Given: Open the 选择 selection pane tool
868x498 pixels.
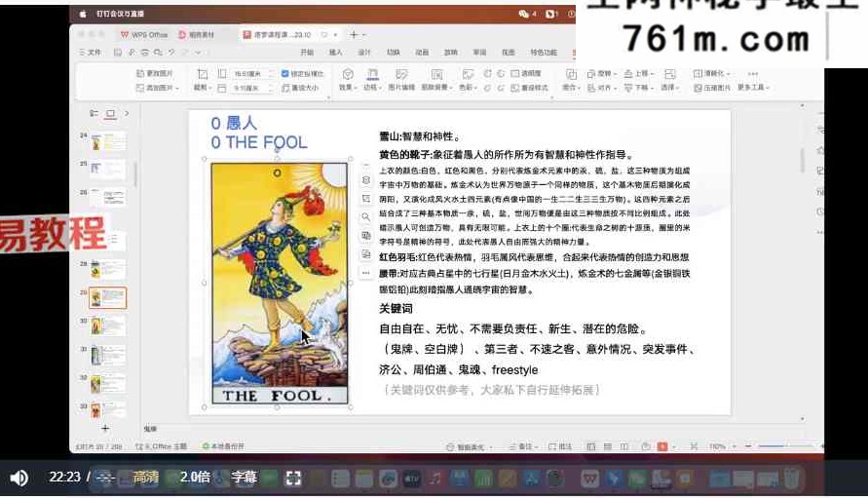Looking at the screenshot, I should (x=669, y=80).
